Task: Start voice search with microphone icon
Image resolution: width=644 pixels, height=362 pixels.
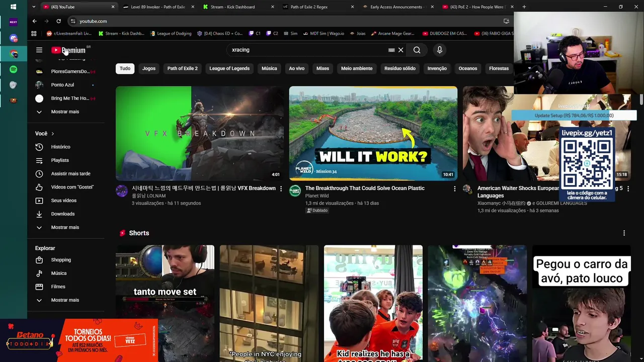Action: [x=440, y=50]
